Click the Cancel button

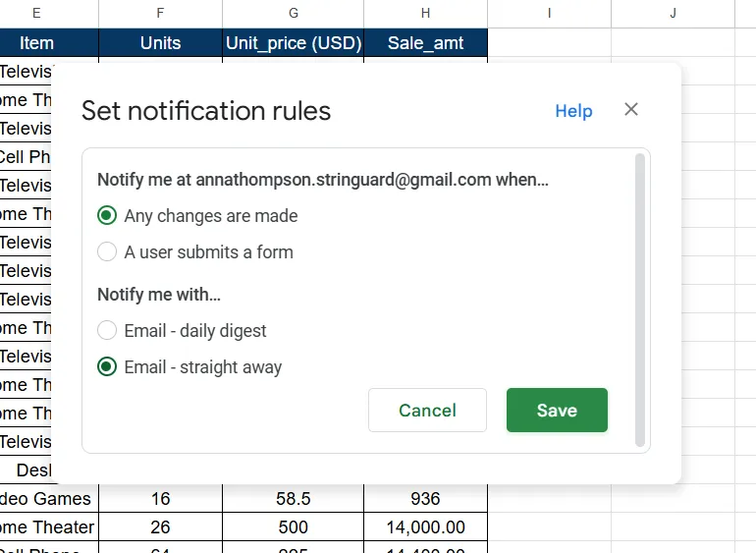click(x=427, y=411)
